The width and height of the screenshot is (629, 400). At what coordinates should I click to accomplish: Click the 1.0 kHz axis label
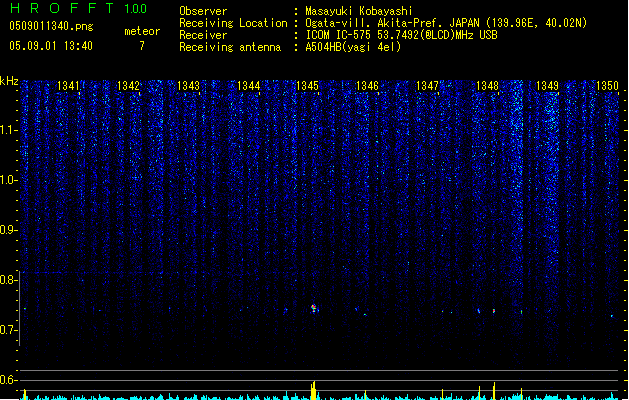coord(8,180)
